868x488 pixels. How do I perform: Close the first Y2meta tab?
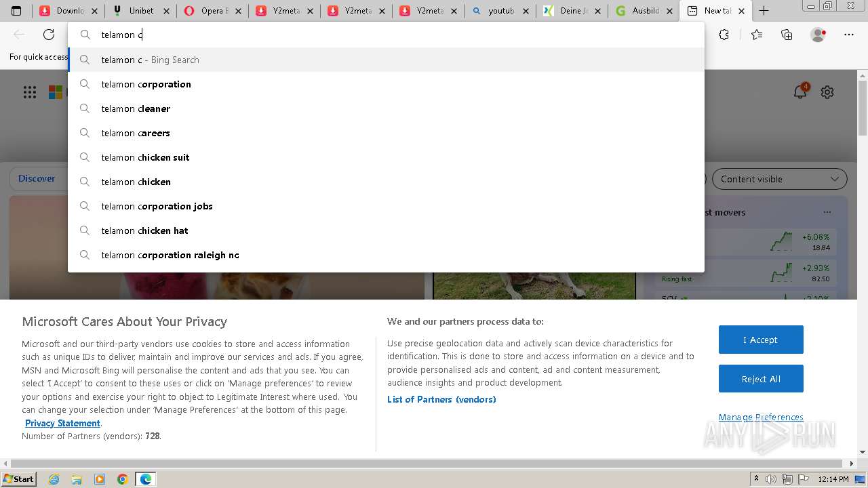click(x=310, y=11)
